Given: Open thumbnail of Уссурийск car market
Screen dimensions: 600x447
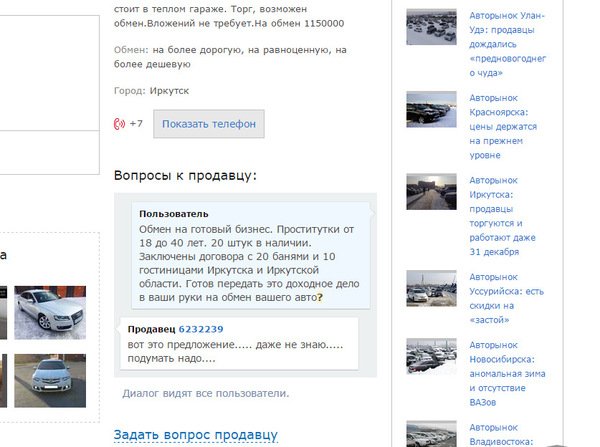Looking at the screenshot, I should click(431, 288).
